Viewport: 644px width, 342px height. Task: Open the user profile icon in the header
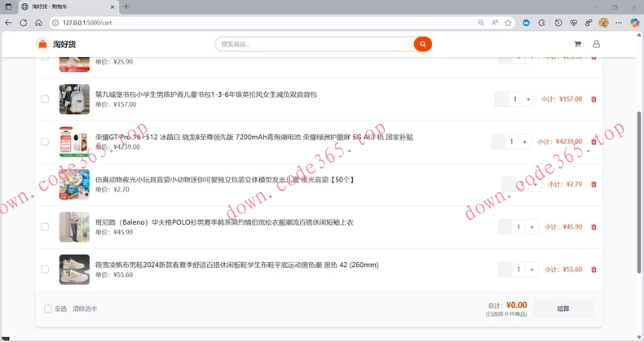click(596, 44)
